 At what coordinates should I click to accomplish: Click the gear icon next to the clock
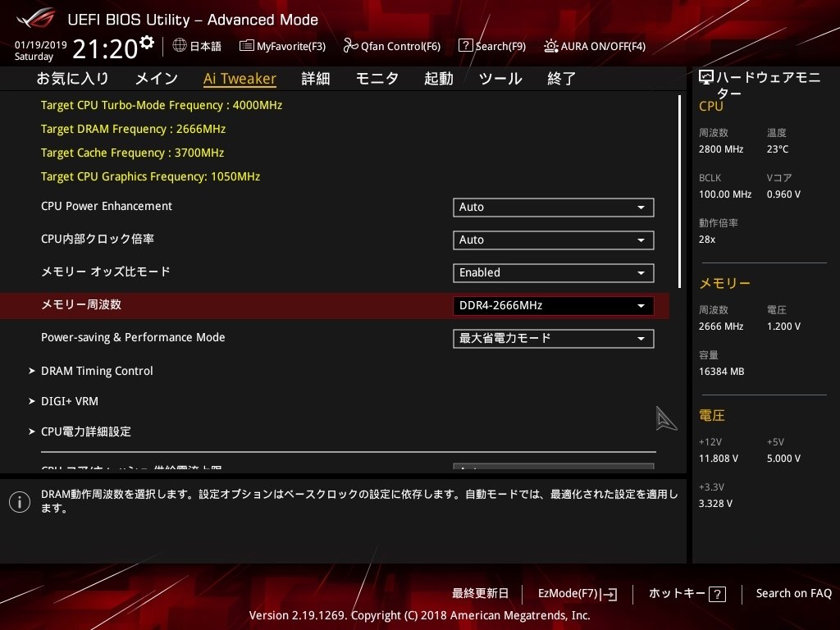[145, 39]
